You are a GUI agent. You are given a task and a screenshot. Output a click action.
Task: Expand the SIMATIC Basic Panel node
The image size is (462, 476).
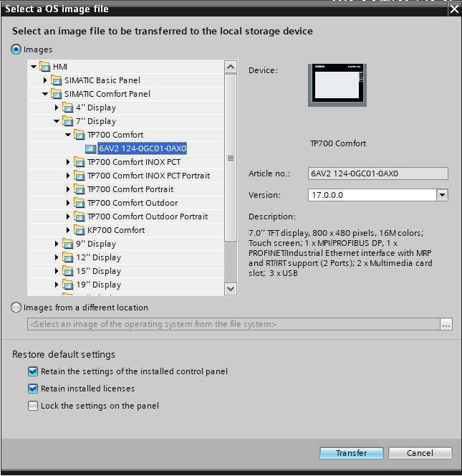click(x=45, y=80)
